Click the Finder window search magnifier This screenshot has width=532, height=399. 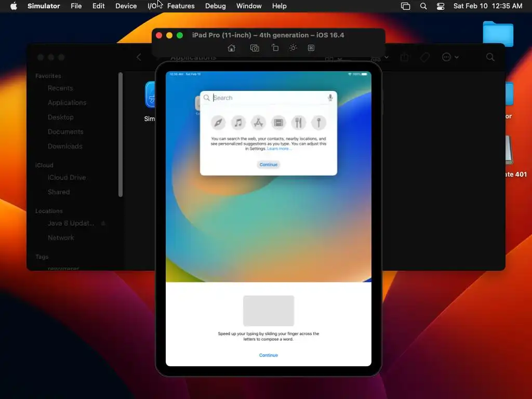pyautogui.click(x=490, y=57)
